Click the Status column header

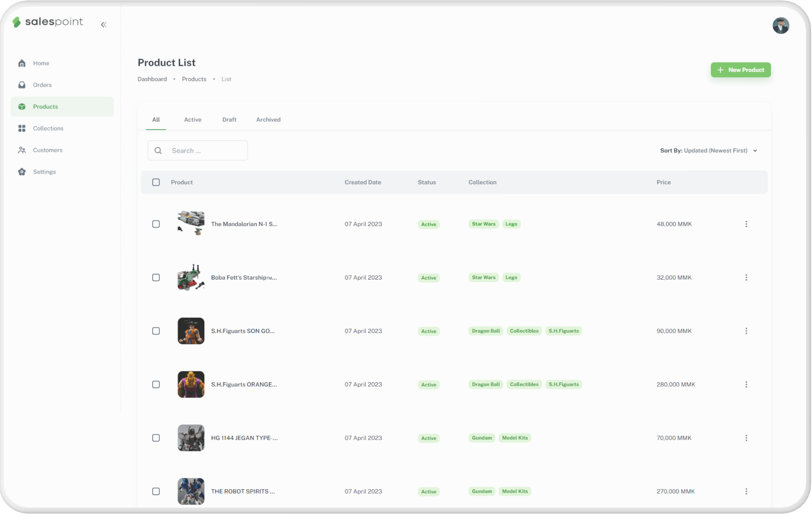point(427,182)
